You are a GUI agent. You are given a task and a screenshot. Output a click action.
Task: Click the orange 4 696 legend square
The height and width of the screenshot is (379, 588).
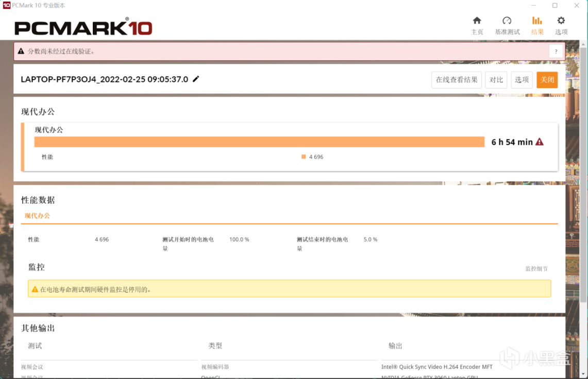coord(304,157)
